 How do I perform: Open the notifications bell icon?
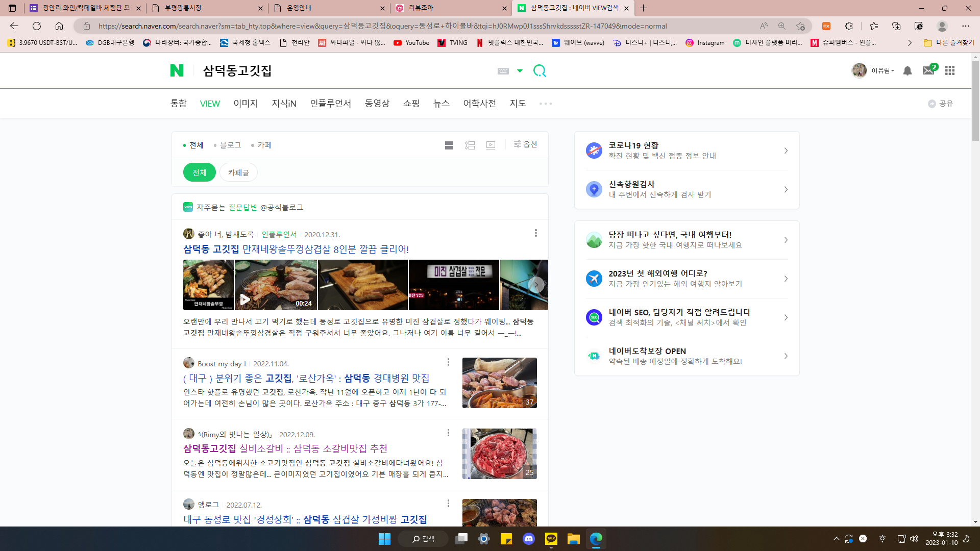(907, 70)
